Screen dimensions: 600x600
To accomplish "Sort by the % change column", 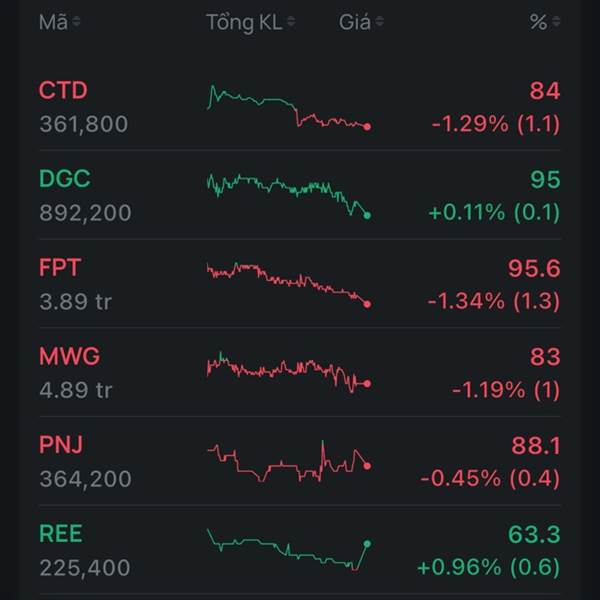I will (x=544, y=22).
